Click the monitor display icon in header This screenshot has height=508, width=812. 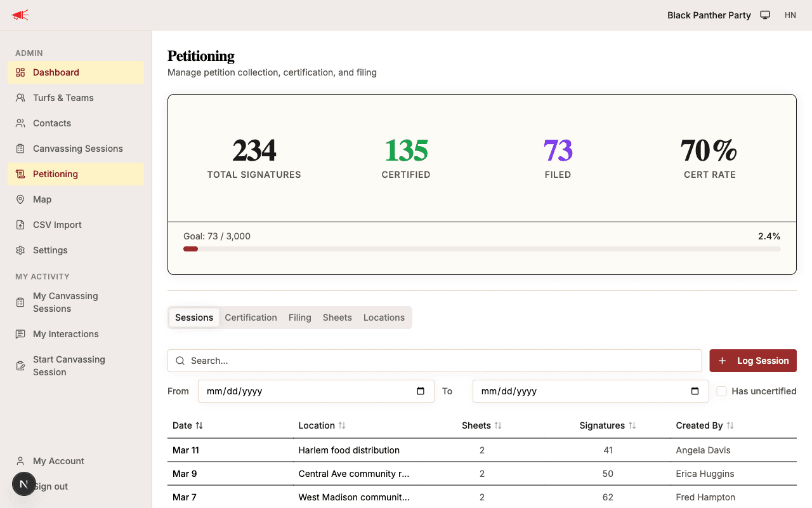[765, 15]
